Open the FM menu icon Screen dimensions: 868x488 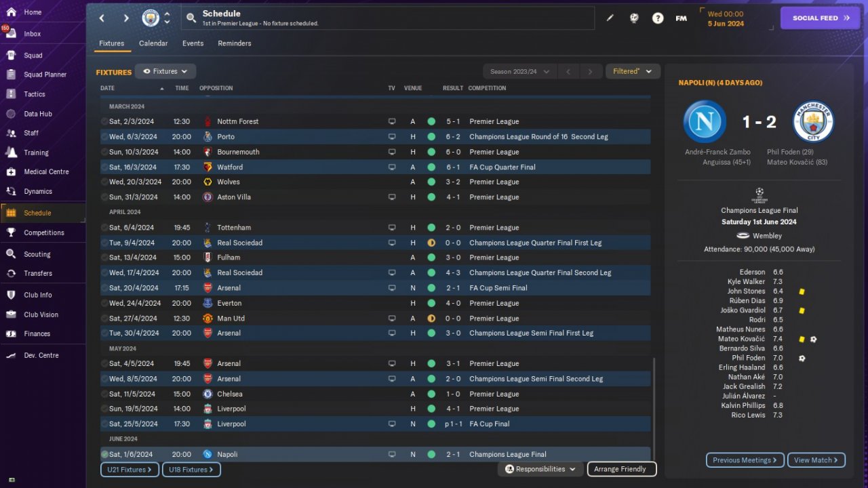pos(682,18)
